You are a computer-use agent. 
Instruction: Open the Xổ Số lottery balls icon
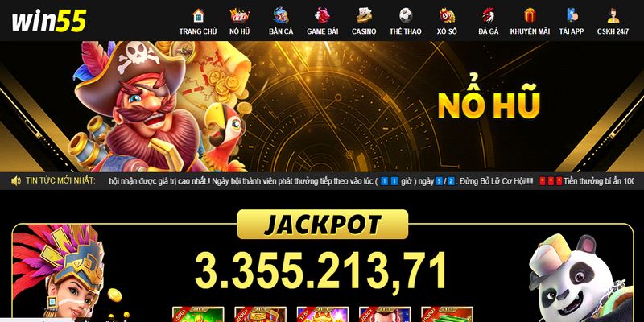tap(447, 15)
